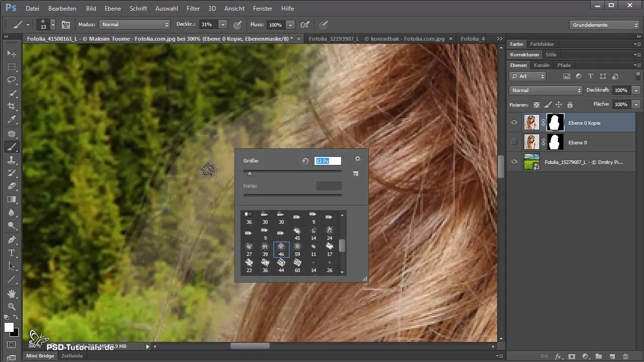Select the Eyedropper tool

coord(11,119)
